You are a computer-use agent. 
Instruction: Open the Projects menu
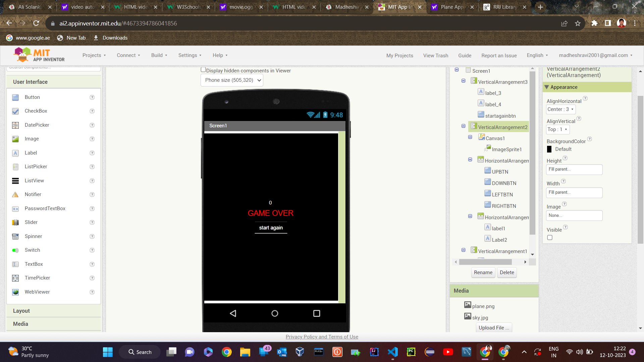tap(93, 55)
